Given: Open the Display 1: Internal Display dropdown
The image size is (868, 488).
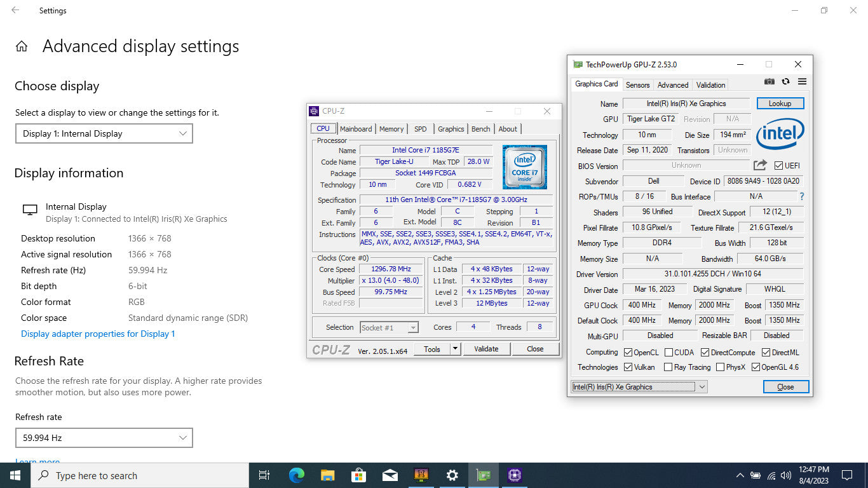Looking at the screenshot, I should point(104,133).
